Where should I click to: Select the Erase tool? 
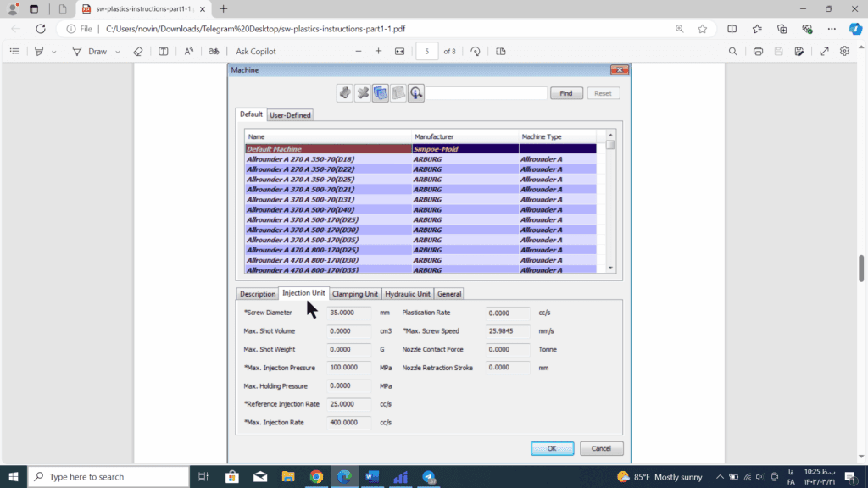click(139, 52)
